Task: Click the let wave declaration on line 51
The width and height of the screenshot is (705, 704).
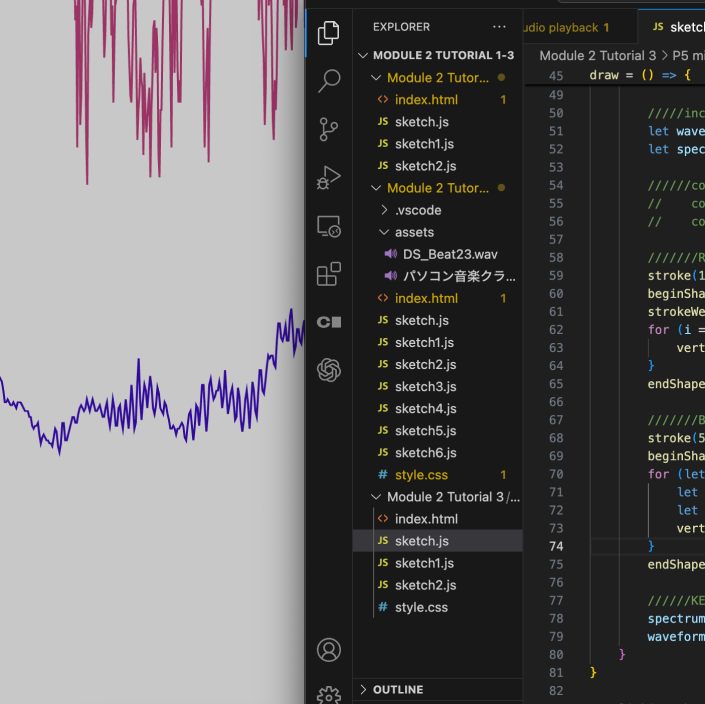Action: point(676,131)
